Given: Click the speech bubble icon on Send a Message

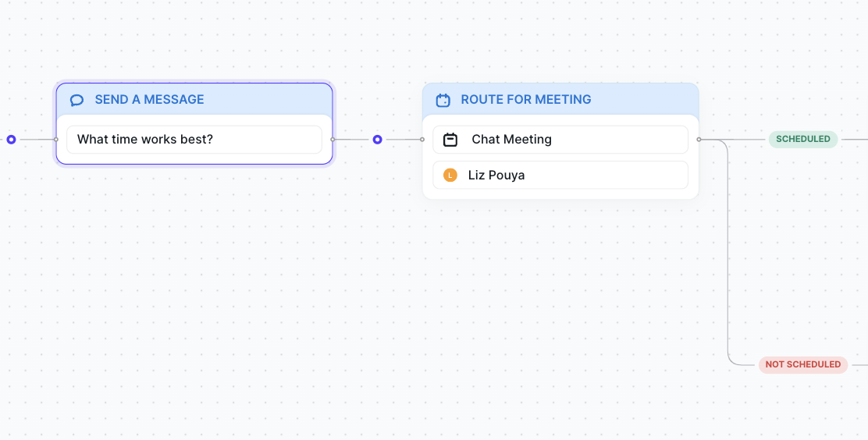Looking at the screenshot, I should [76, 100].
